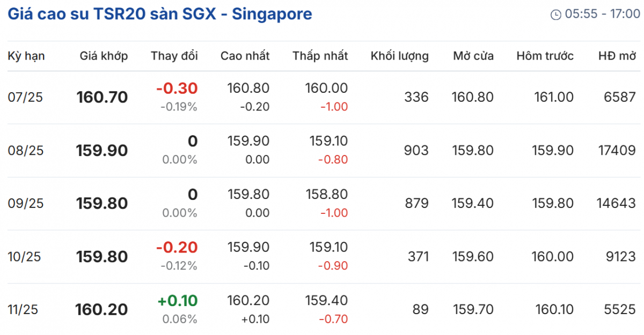
Task: Click the green +0.10 change value
Action: pos(177,301)
